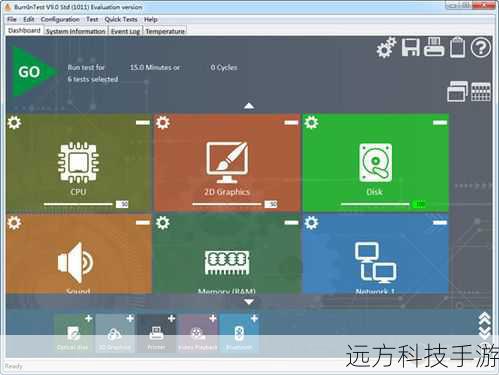Click the double up chevron at right
Screen dimensions: 499x375
tap(485, 318)
